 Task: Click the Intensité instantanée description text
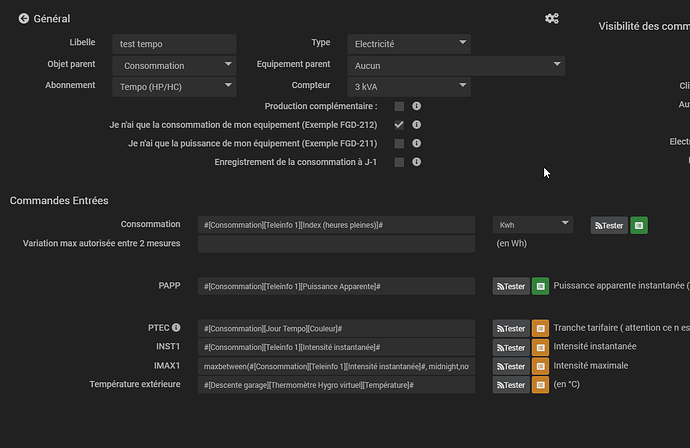coord(595,346)
